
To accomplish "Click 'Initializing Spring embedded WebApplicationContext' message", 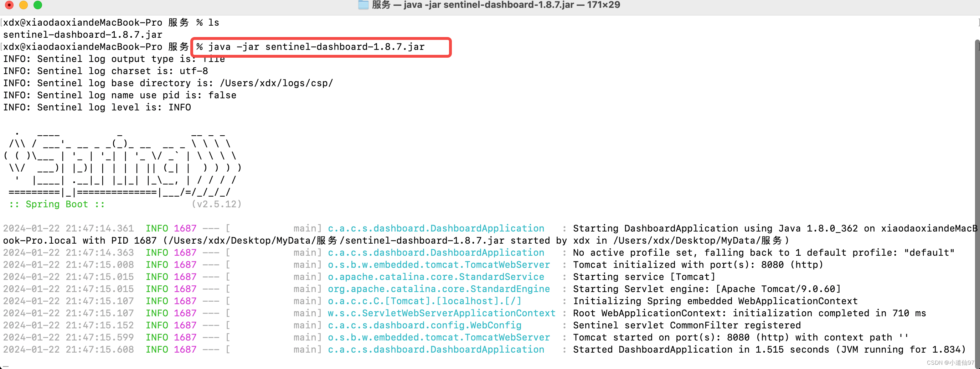I will (715, 301).
